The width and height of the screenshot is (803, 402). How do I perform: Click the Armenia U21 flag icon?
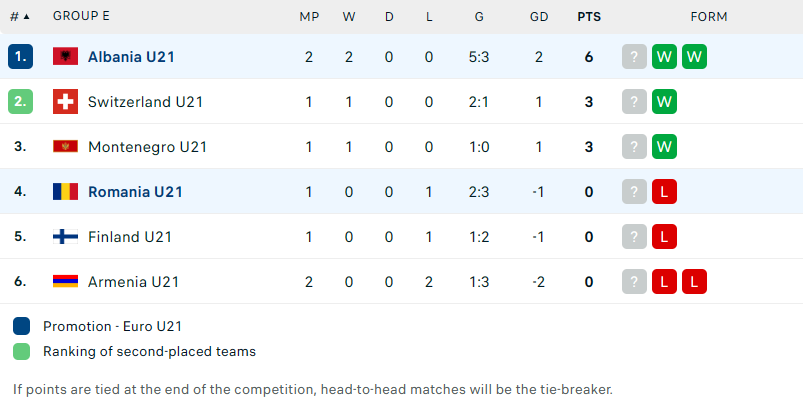[66, 282]
